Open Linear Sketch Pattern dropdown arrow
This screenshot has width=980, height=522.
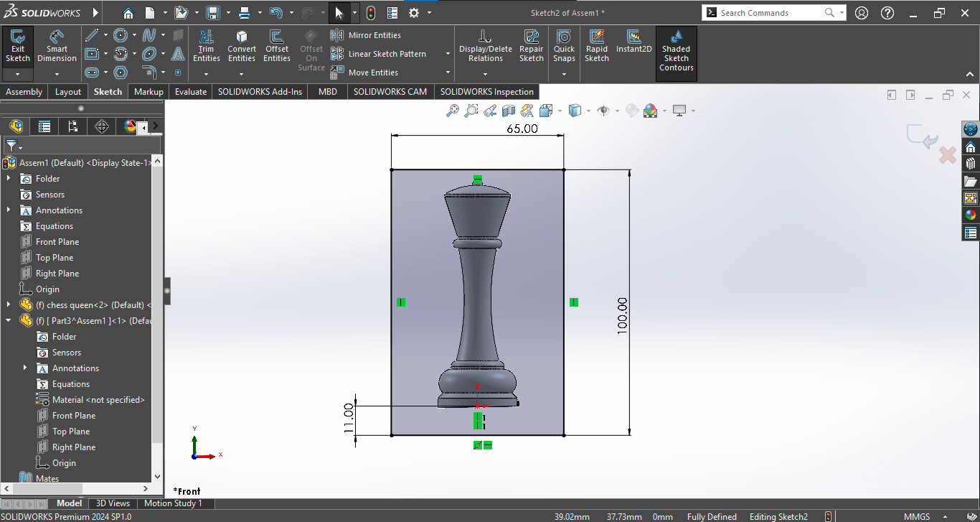coord(448,54)
